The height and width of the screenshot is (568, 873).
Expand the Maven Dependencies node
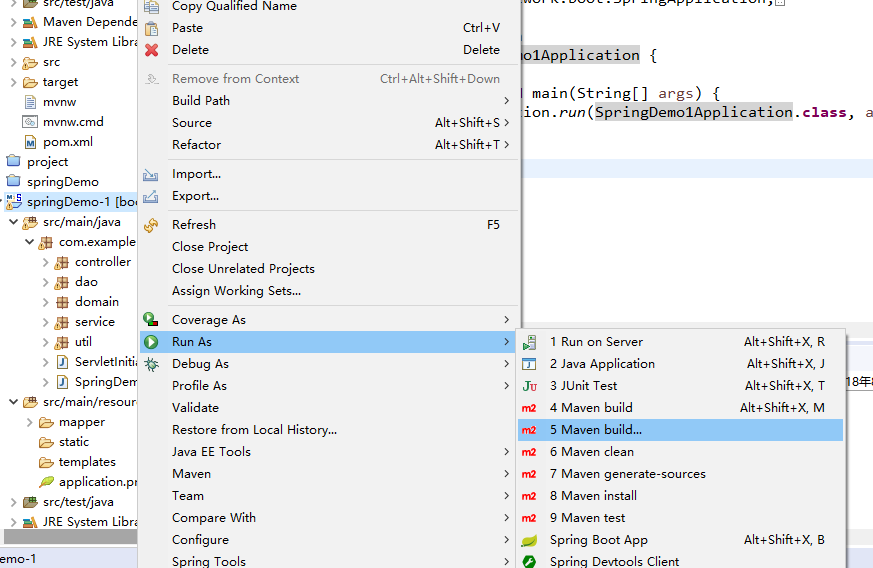pyautogui.click(x=13, y=22)
